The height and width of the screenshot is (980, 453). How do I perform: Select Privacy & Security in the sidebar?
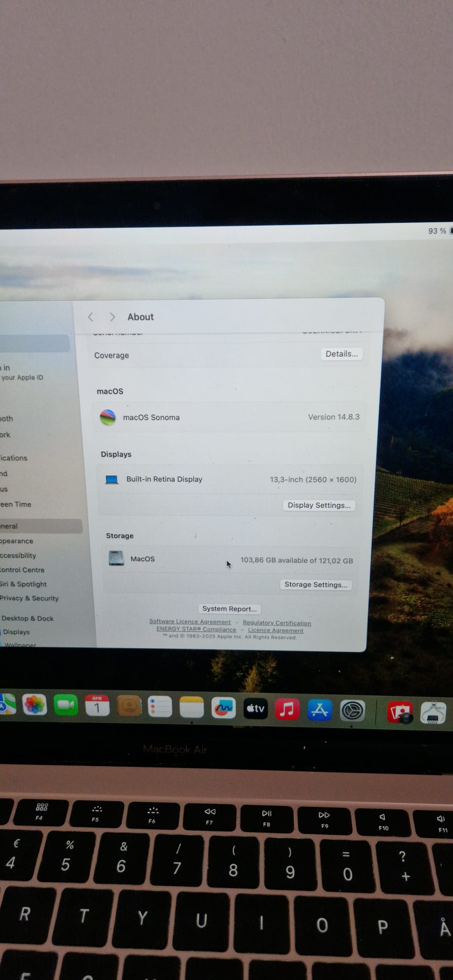(29, 598)
